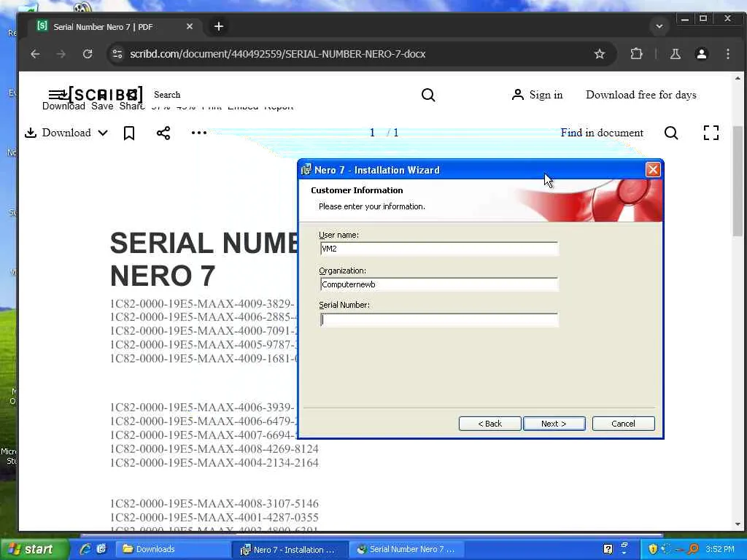
Task: Click the help question mark tray icon
Action: coord(608,549)
